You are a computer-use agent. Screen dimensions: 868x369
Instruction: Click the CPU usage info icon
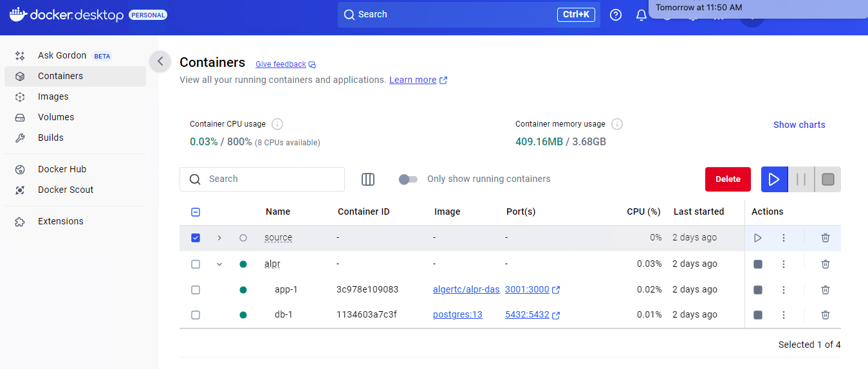[277, 124]
